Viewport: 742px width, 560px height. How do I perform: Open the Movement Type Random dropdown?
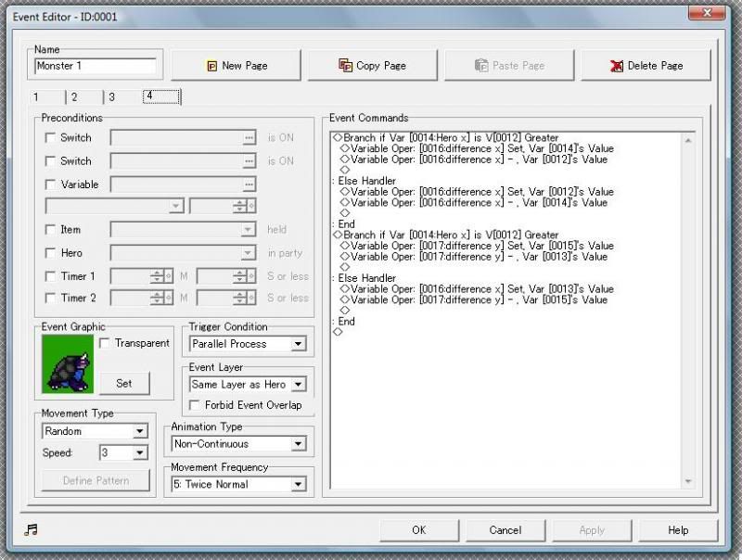point(139,431)
